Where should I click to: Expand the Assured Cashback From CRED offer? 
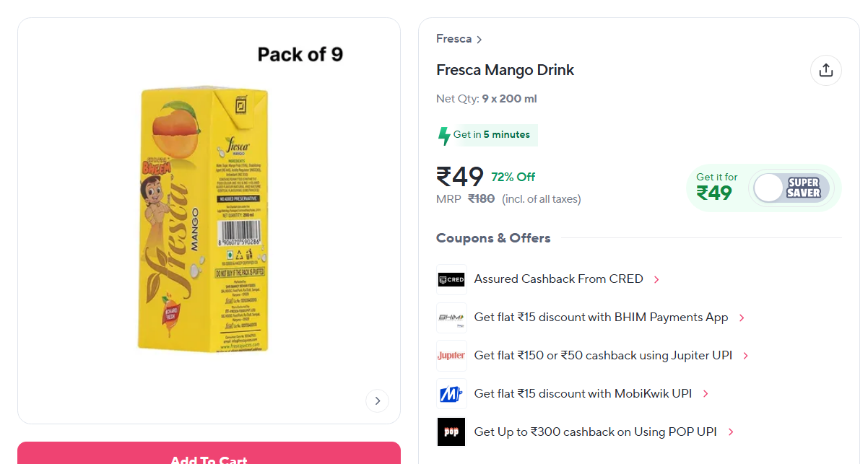656,279
